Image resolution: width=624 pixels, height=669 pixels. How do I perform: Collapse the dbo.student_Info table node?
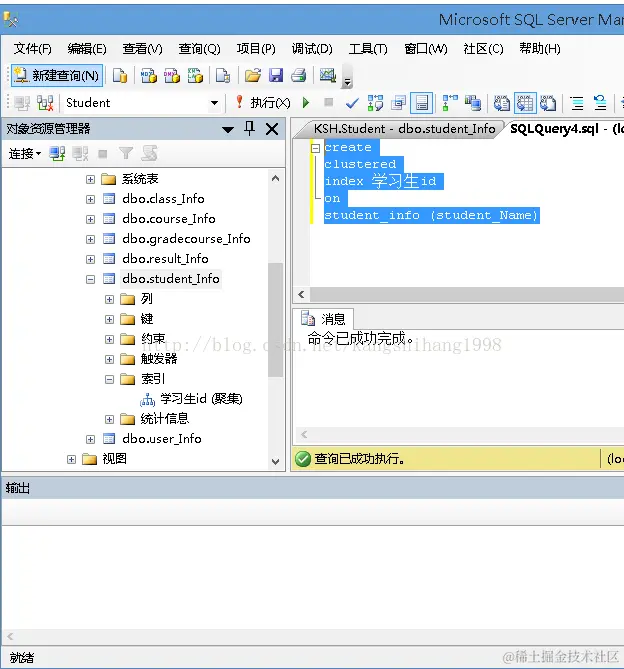pyautogui.click(x=90, y=279)
